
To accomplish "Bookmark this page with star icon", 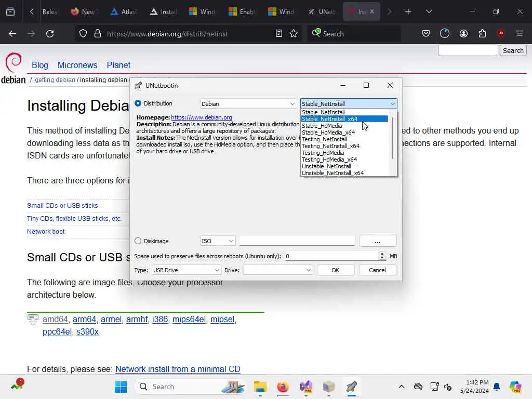I will coord(294,33).
